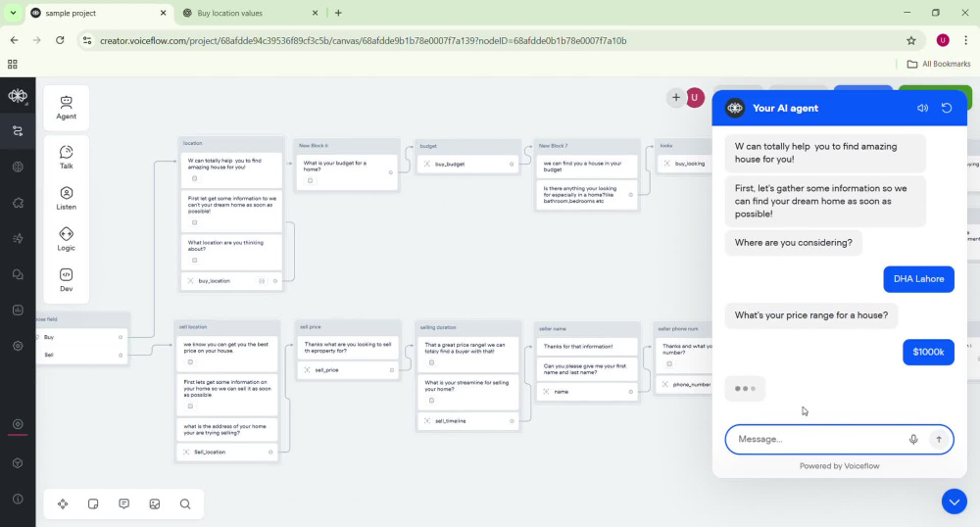Bookmark this page with the star icon
The image size is (980, 527).
(x=911, y=40)
